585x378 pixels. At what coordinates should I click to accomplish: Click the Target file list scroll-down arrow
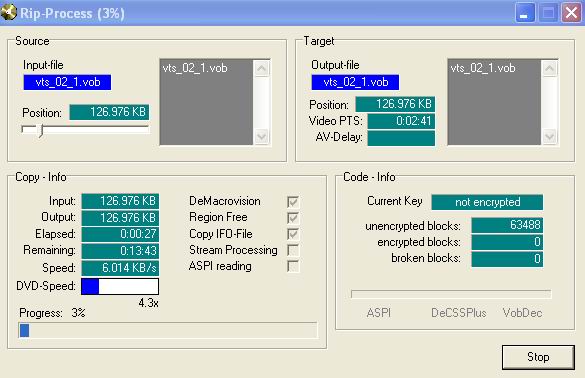[x=550, y=136]
